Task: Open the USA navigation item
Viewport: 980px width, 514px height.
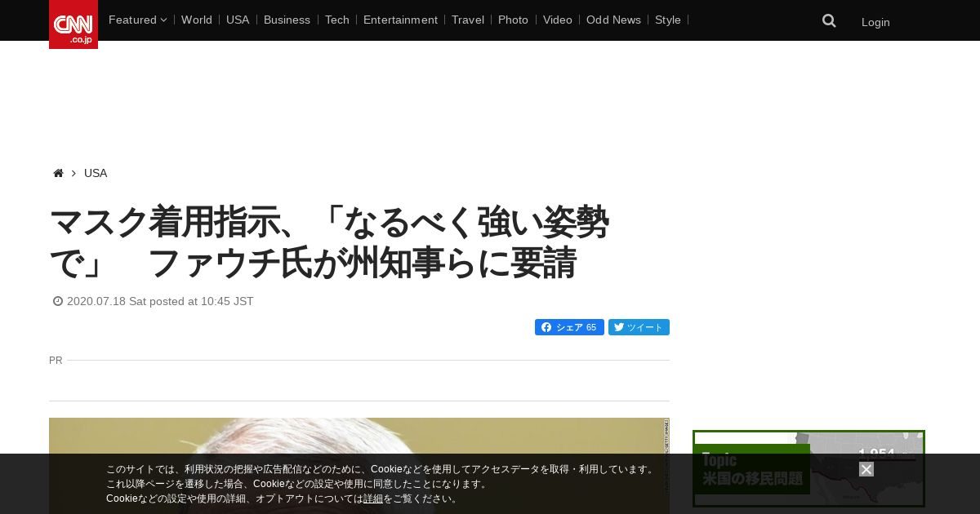Action: coord(238,20)
